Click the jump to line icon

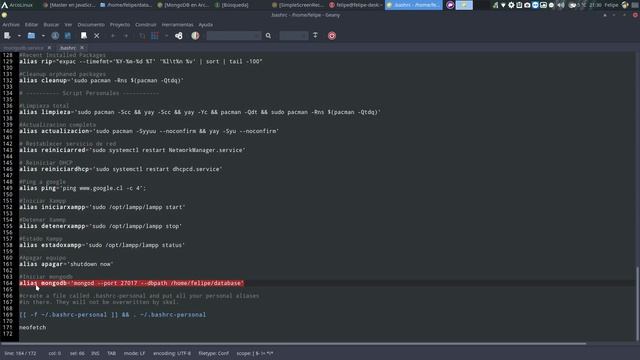click(x=315, y=36)
